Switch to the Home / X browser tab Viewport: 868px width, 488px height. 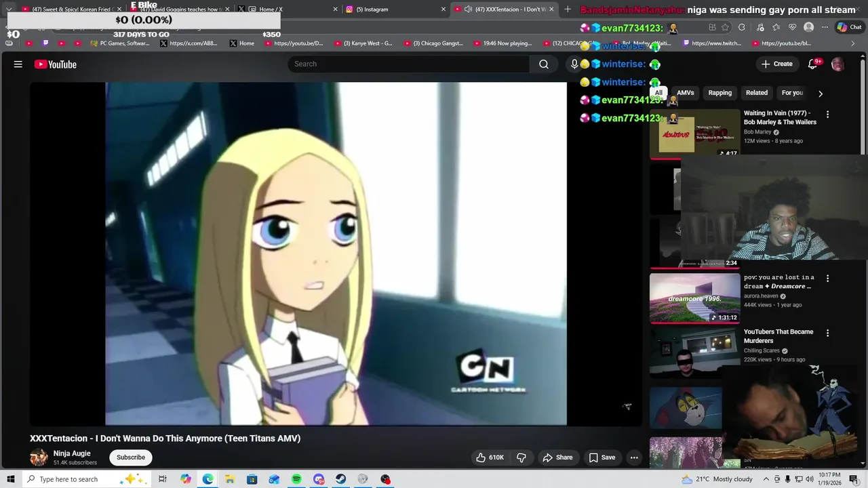pyautogui.click(x=288, y=9)
